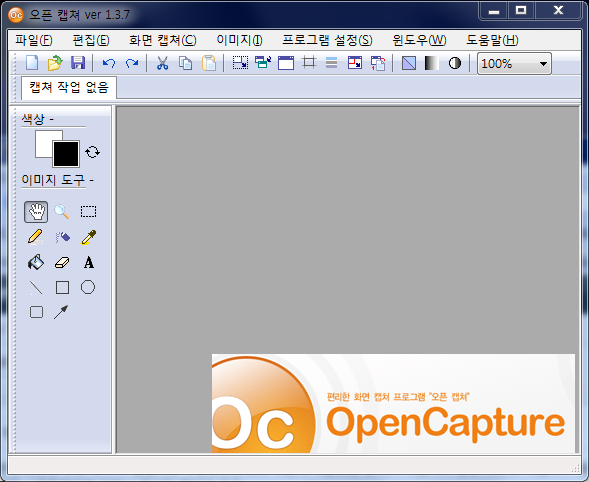
Task: Open the 화면 캡쳐(C) menu
Action: (163, 40)
